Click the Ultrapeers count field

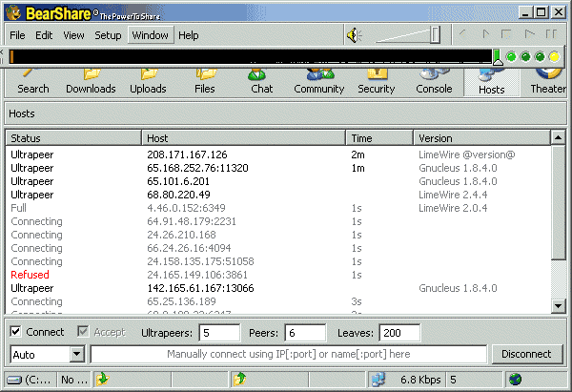click(x=219, y=333)
